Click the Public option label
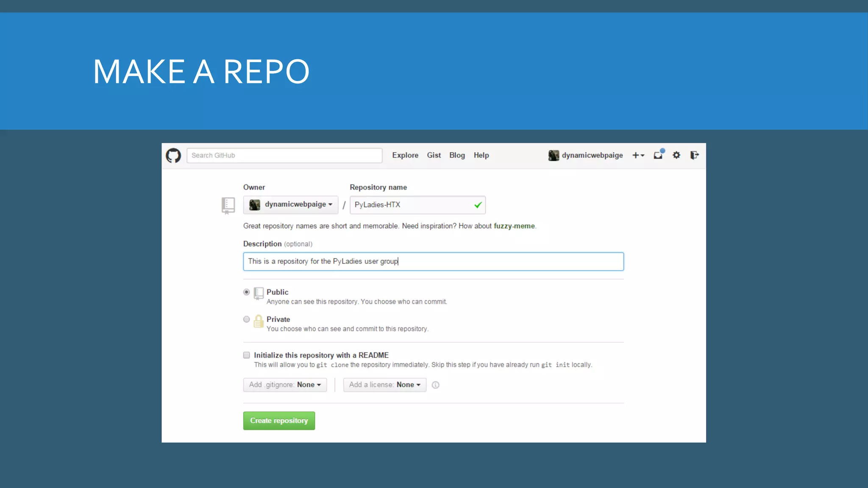The width and height of the screenshot is (868, 488). pos(277,292)
